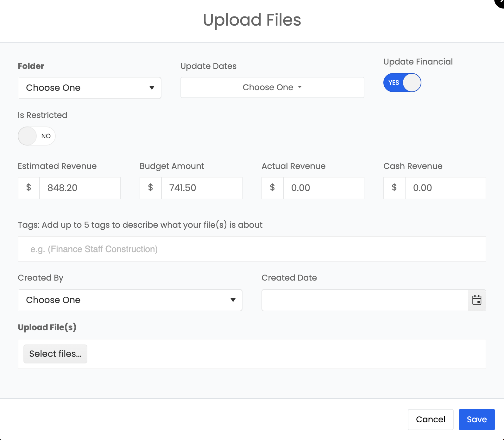
Task: Click into the Actual Revenue field
Action: [324, 188]
